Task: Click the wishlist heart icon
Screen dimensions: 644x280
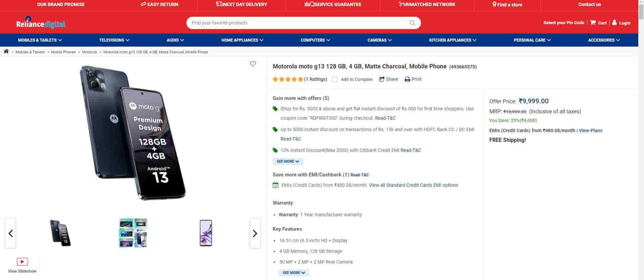Action: (253, 64)
